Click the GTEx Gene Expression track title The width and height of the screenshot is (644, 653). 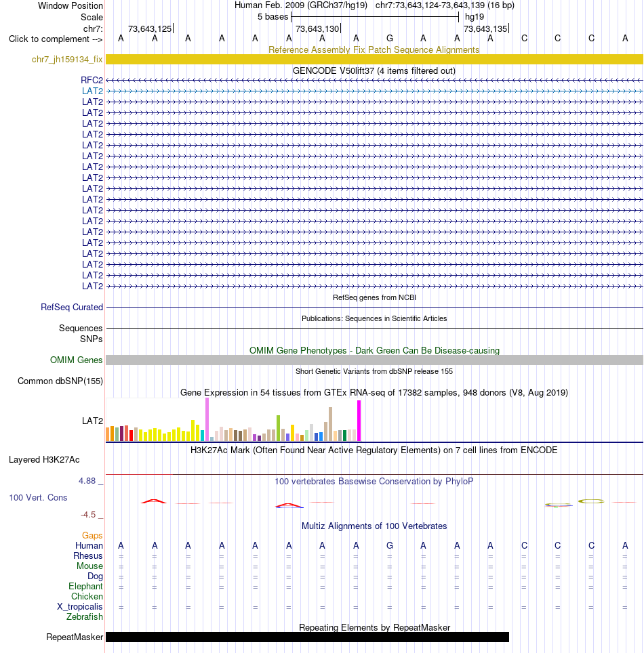click(374, 393)
